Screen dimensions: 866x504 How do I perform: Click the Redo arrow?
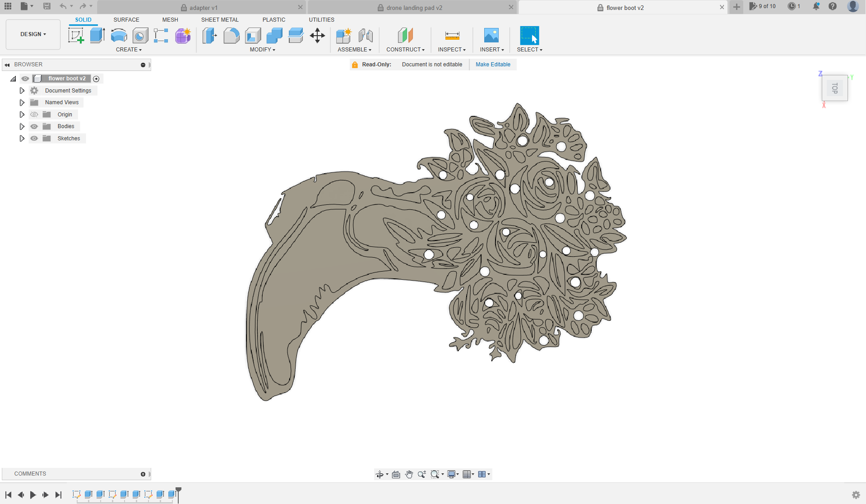(x=83, y=6)
